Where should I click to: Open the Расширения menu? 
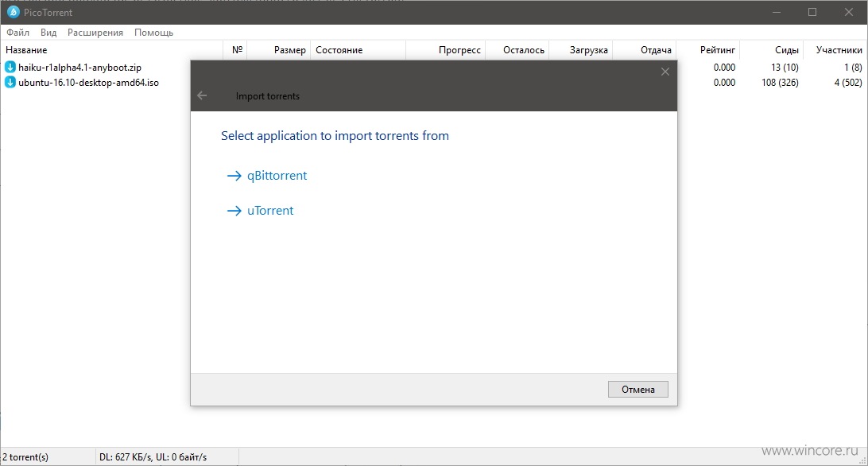[95, 32]
